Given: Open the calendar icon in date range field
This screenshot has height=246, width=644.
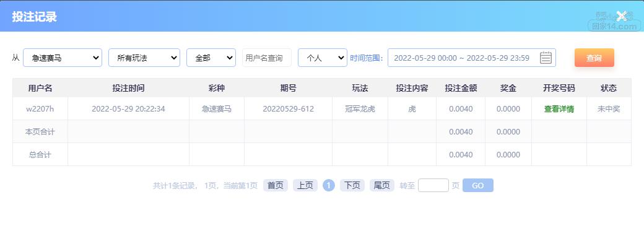Looking at the screenshot, I should point(546,58).
